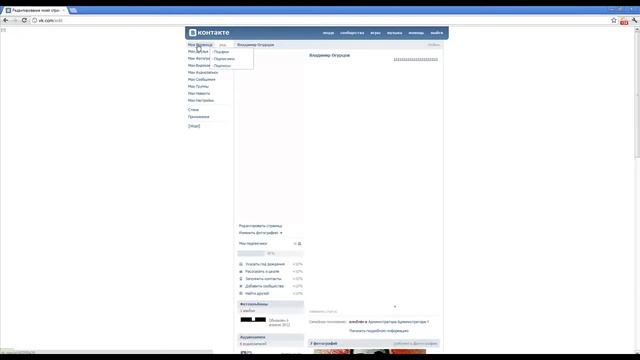Open My Friends in left sidebar
640x360 pixels.
click(198, 52)
